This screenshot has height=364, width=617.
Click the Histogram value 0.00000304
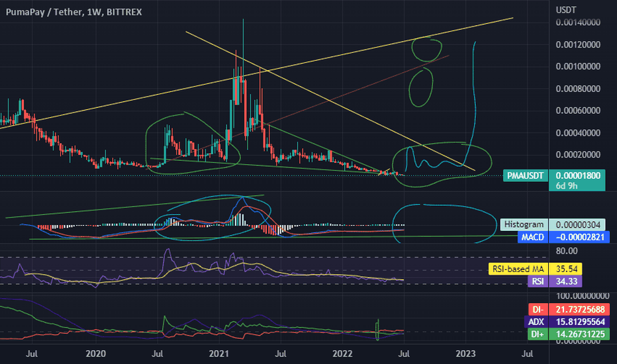[x=577, y=225]
